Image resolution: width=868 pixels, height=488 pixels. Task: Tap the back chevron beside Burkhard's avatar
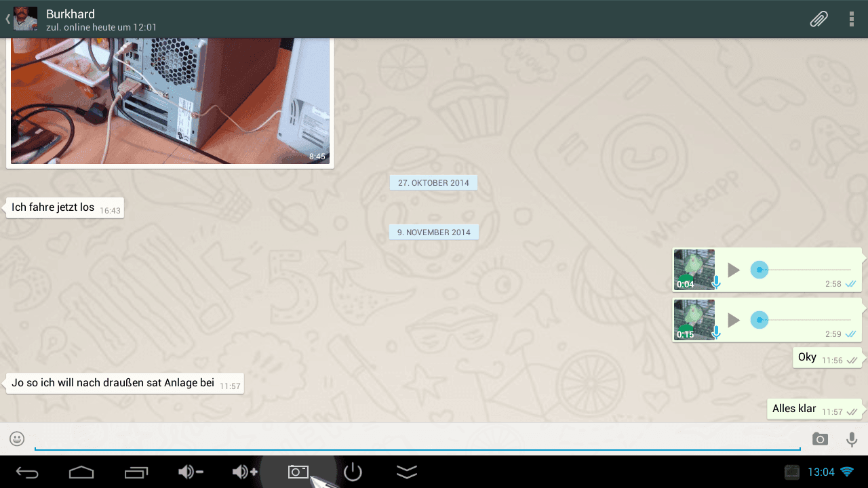click(x=8, y=19)
